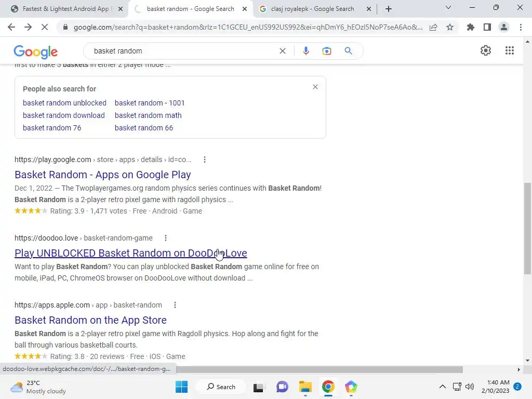Open Basket Random on the App Store
The width and height of the screenshot is (532, 399).
pos(90,320)
